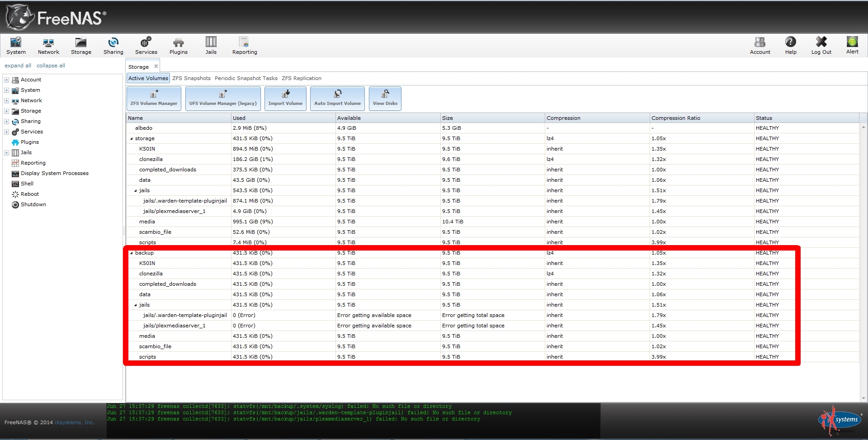Screen dimensions: 868x440
Task: Click Reboot in the sidebar
Action: click(30, 194)
